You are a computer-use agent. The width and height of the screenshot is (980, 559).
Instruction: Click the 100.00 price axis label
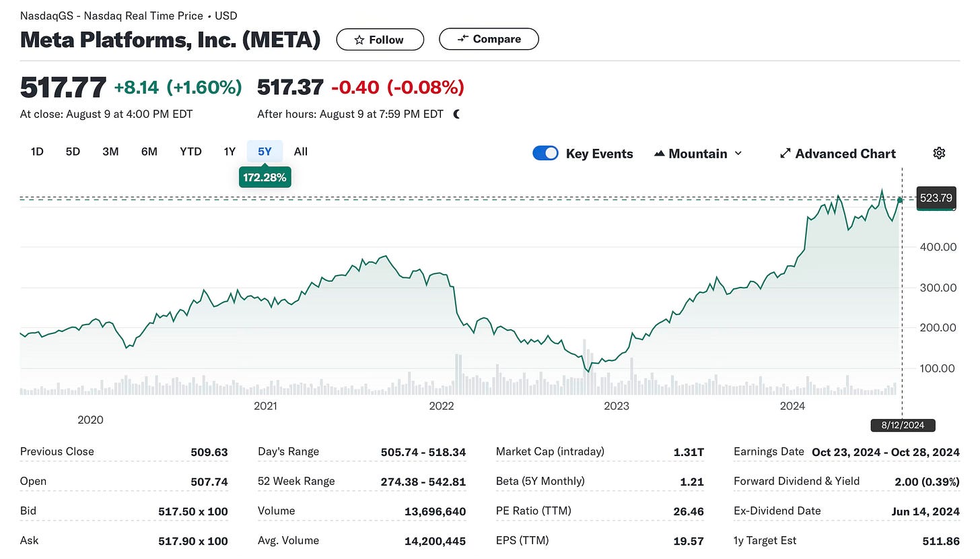click(x=938, y=368)
